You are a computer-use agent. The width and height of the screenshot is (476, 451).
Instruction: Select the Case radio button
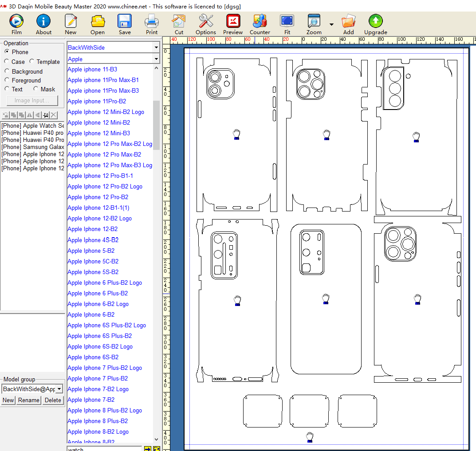click(6, 61)
